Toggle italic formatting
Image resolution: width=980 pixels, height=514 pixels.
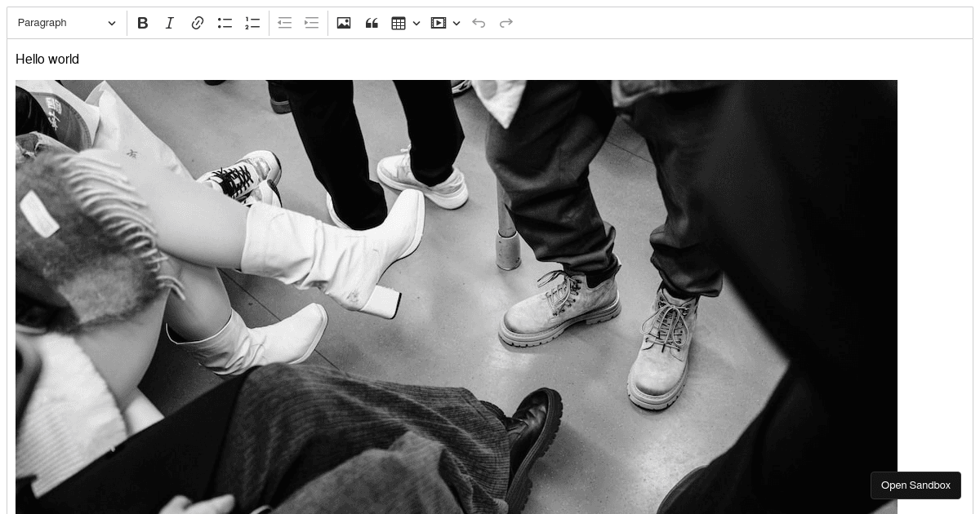170,23
